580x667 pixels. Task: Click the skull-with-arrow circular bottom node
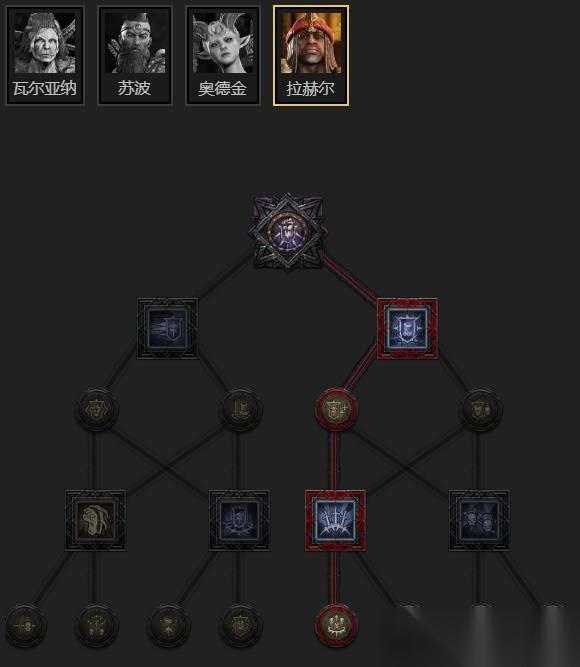(26, 626)
